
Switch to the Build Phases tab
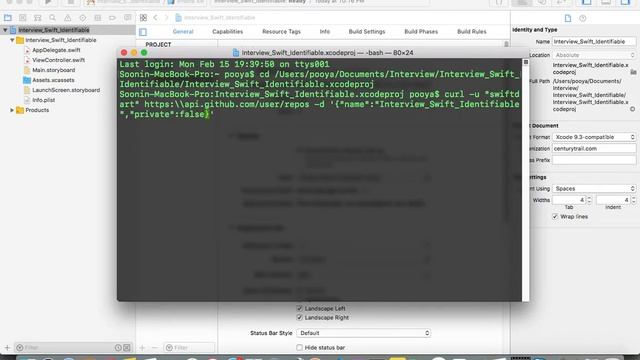coord(421,31)
